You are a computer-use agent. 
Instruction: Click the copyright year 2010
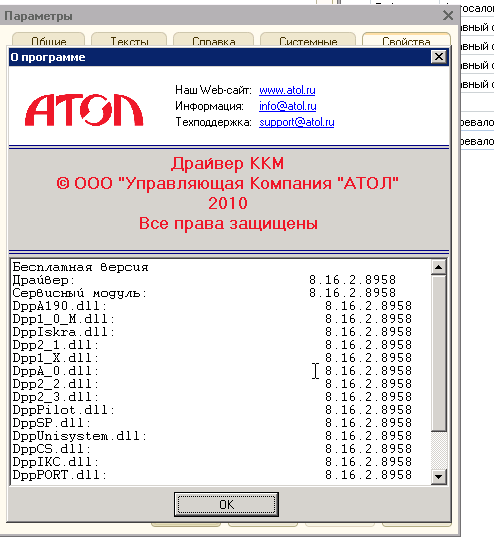coord(228,203)
